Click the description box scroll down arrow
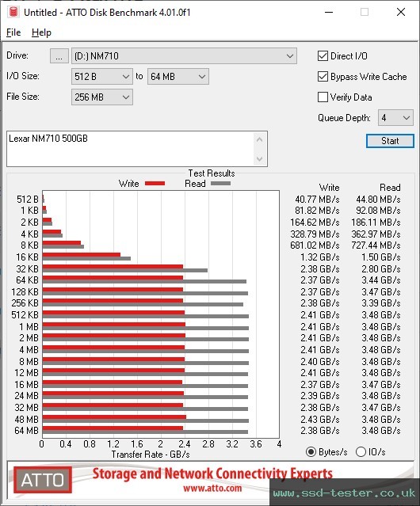Image resolution: width=420 pixels, height=506 pixels. coord(260,158)
